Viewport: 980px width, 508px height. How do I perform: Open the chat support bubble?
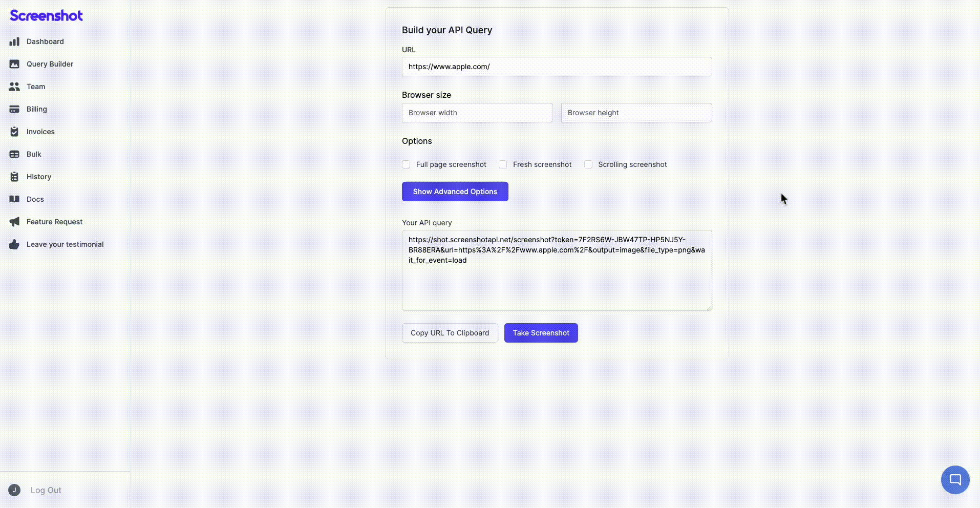(955, 480)
